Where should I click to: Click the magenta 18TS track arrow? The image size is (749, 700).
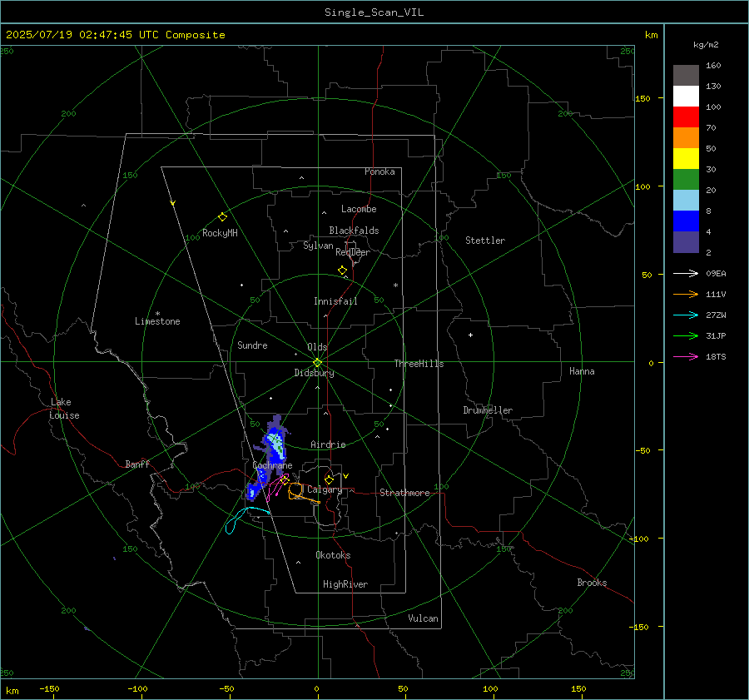686,356
